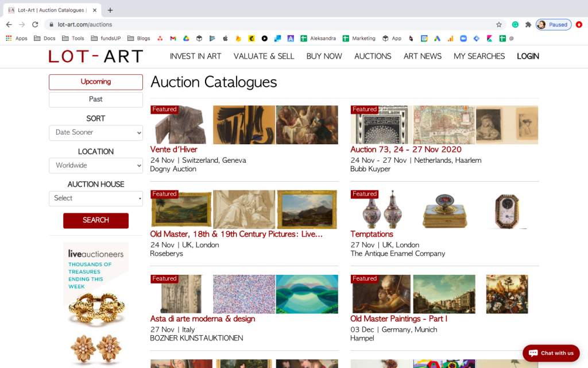Open the Google Drive bookmark icon
Viewport: 588px width, 368px height.
pos(186,39)
